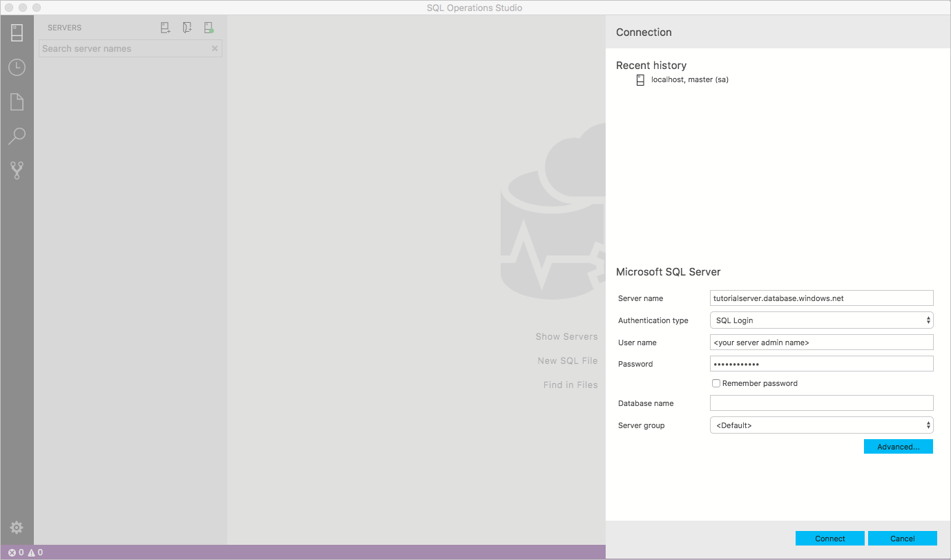Click the Recent history heading
Image resolution: width=951 pixels, height=560 pixels.
(x=651, y=66)
